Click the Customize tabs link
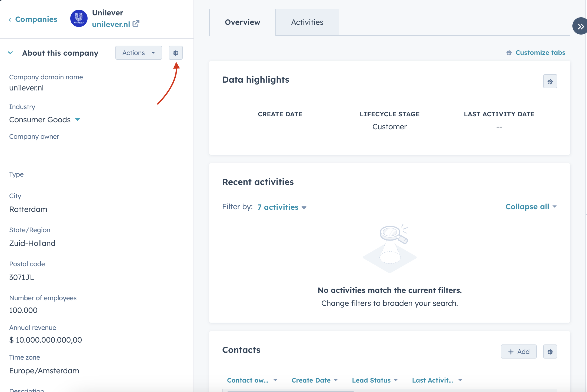This screenshot has width=587, height=392. pyautogui.click(x=540, y=53)
